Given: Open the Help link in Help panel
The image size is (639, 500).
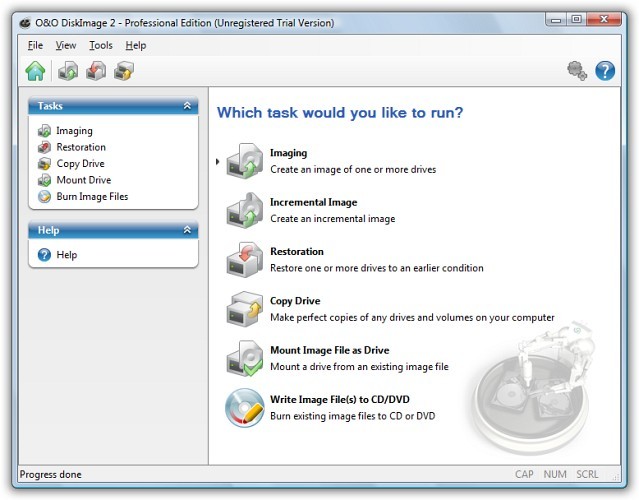Looking at the screenshot, I should tap(67, 255).
